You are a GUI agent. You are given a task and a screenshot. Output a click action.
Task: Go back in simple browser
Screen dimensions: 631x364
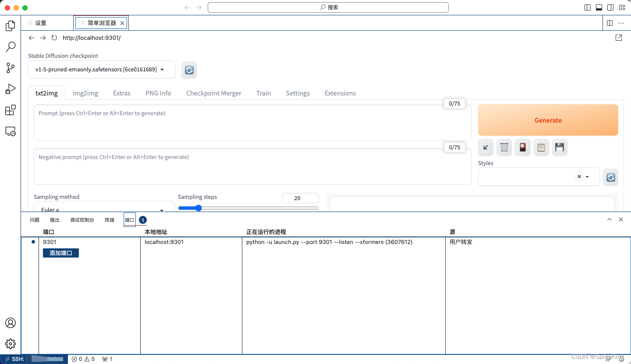[x=32, y=38]
